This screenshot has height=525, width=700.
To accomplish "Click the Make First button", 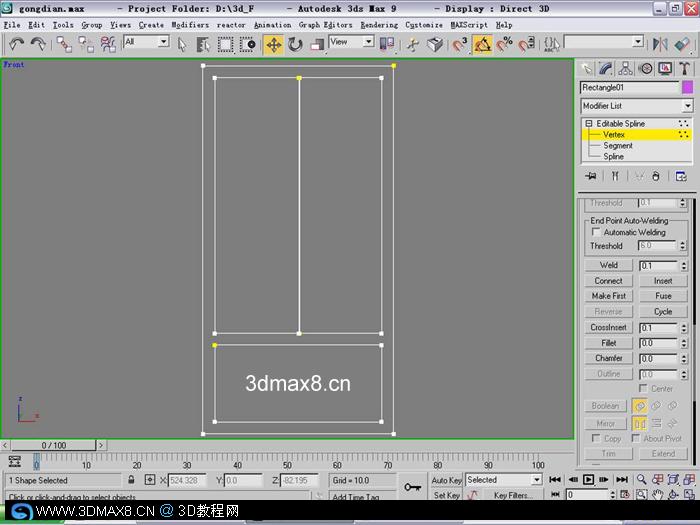I will [608, 296].
